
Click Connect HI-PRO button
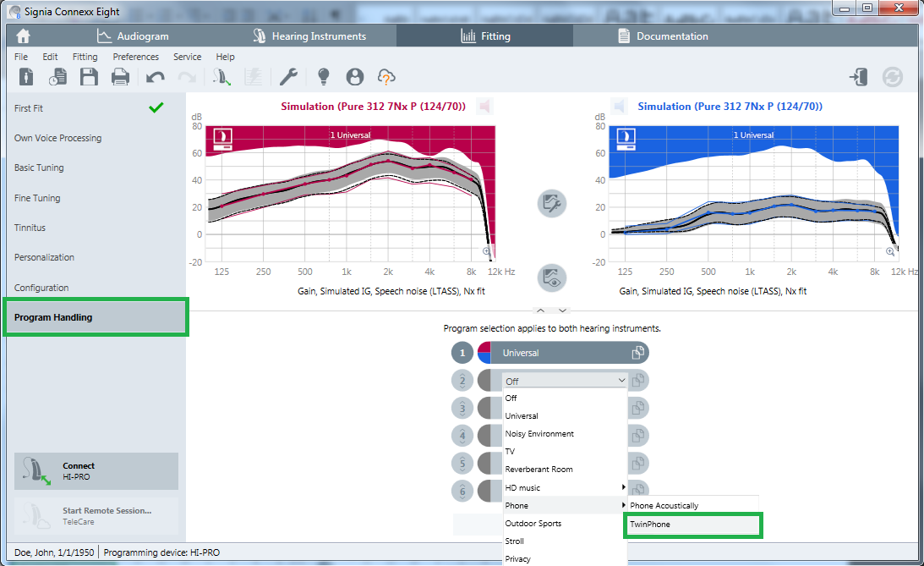[96, 471]
